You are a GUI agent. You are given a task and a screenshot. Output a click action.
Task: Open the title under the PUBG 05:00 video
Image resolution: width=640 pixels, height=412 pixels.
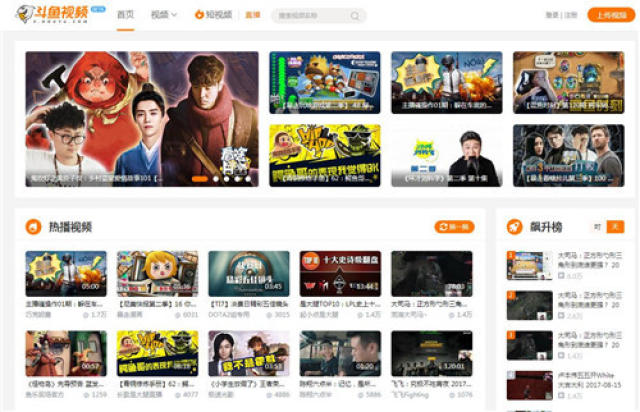click(64, 304)
